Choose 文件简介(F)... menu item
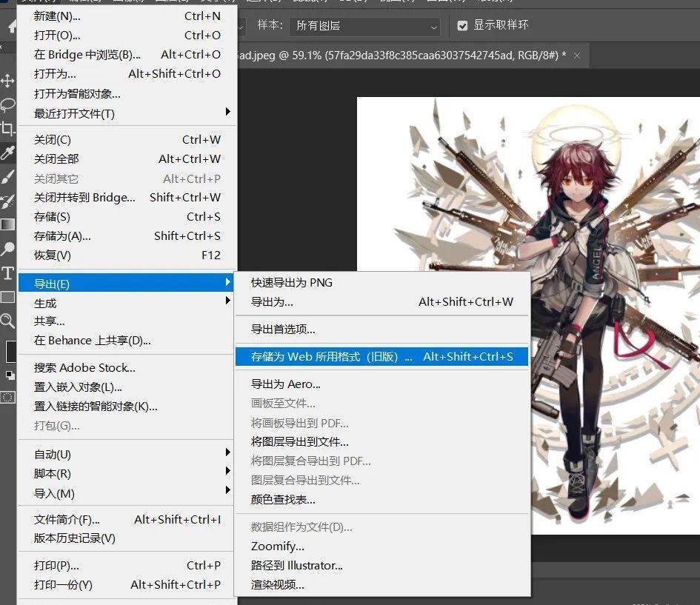 pos(127,519)
